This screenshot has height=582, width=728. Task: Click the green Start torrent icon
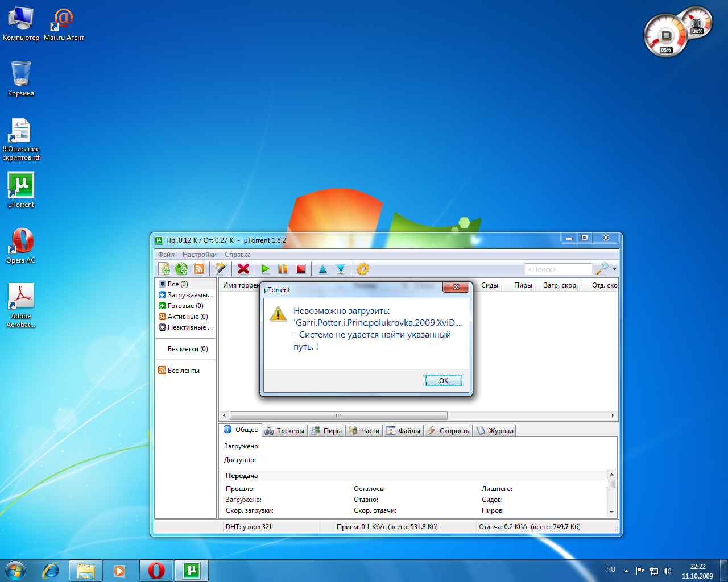[266, 269]
